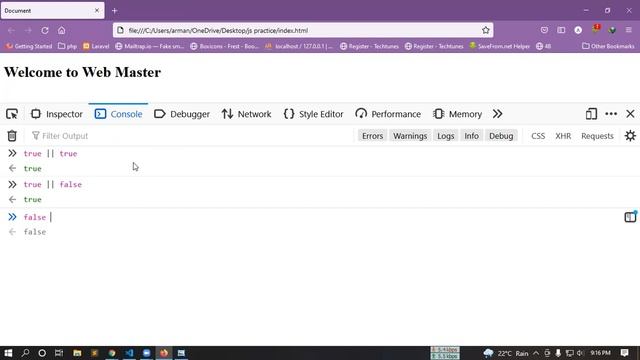The height and width of the screenshot is (360, 640).
Task: Bookmark this page with star icon
Action: [x=485, y=30]
